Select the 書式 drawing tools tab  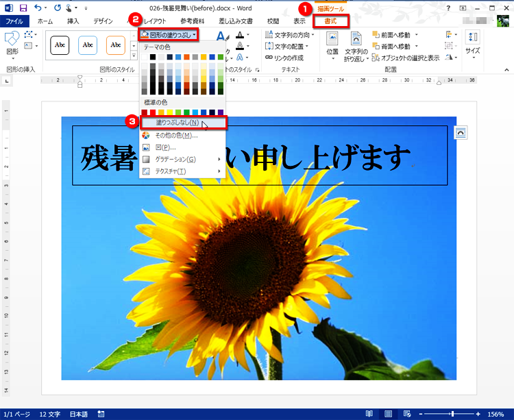coord(330,21)
